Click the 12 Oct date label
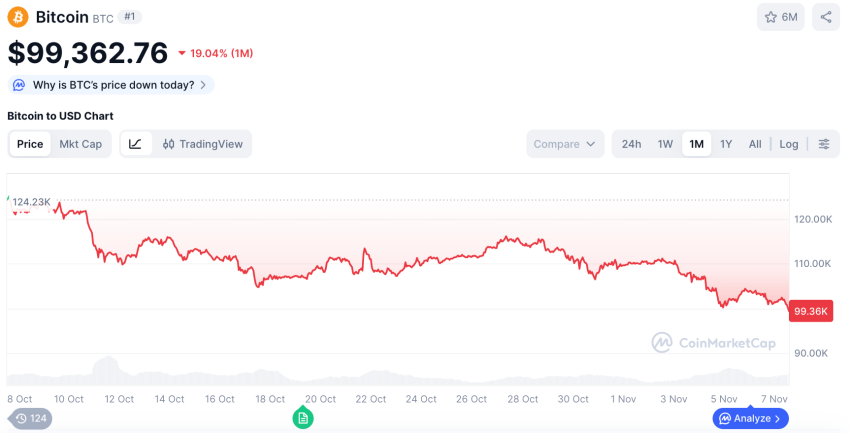This screenshot has height=433, width=850. (119, 399)
